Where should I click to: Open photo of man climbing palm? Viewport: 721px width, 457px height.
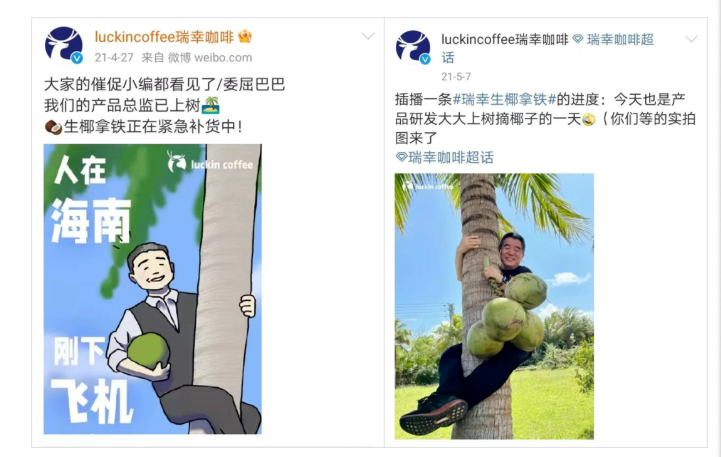coord(494,306)
